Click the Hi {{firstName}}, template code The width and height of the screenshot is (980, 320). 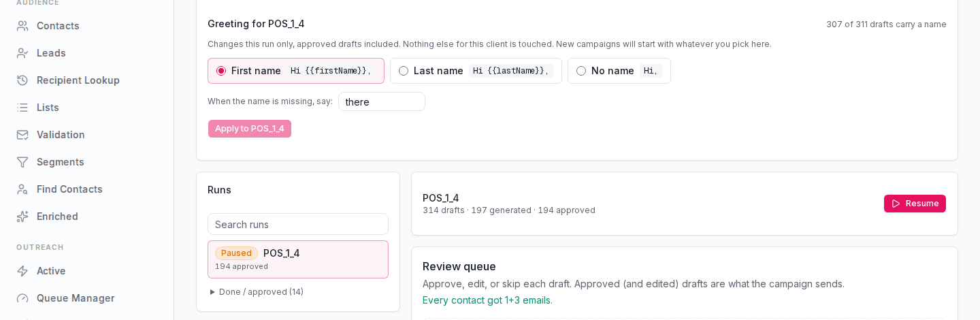[331, 71]
